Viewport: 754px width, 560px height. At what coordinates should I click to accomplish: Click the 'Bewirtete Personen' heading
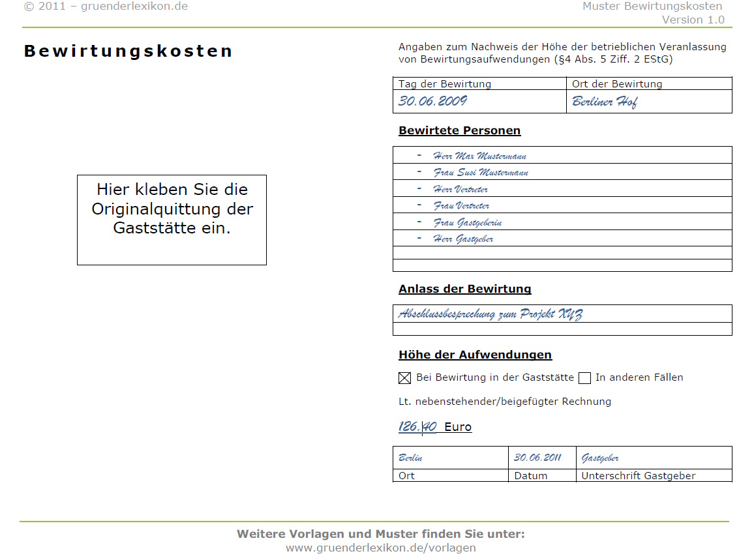coord(460,130)
